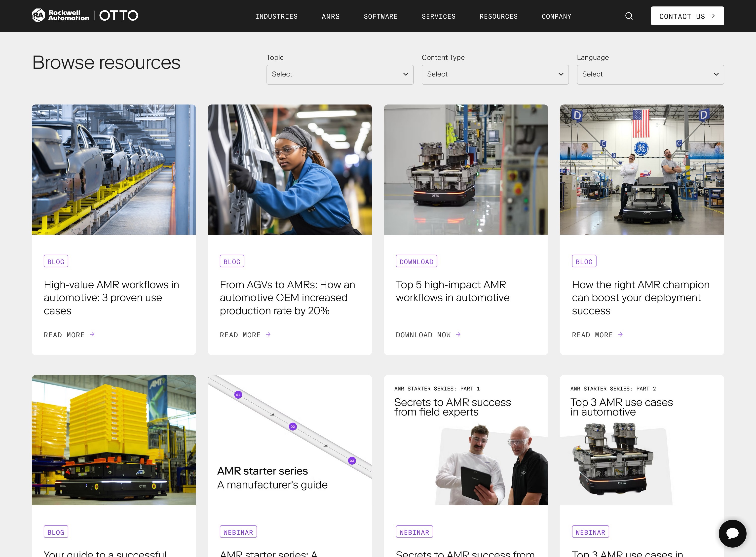756x557 pixels.
Task: Click DOWNLOAD NOW for Top 5 AMR workflows
Action: (423, 334)
